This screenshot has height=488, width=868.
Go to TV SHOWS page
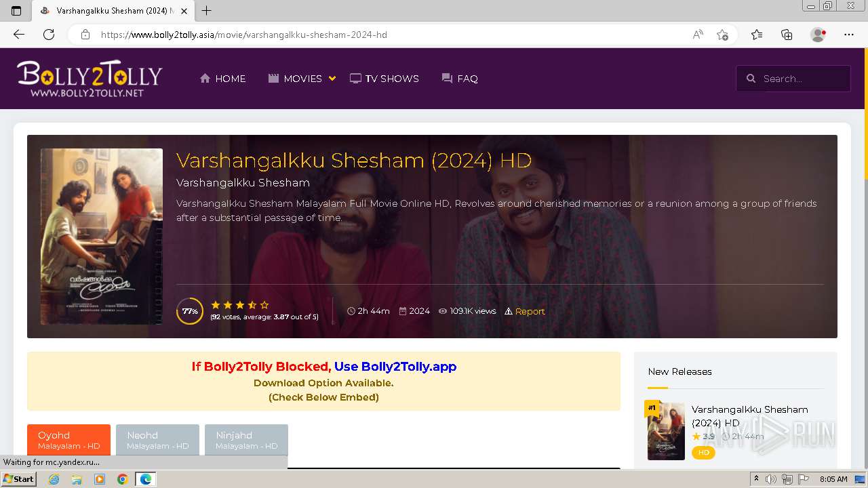click(x=384, y=79)
